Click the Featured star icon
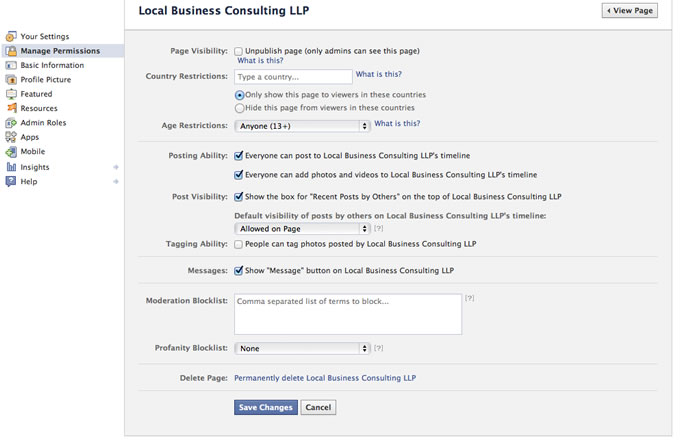 (x=11, y=94)
